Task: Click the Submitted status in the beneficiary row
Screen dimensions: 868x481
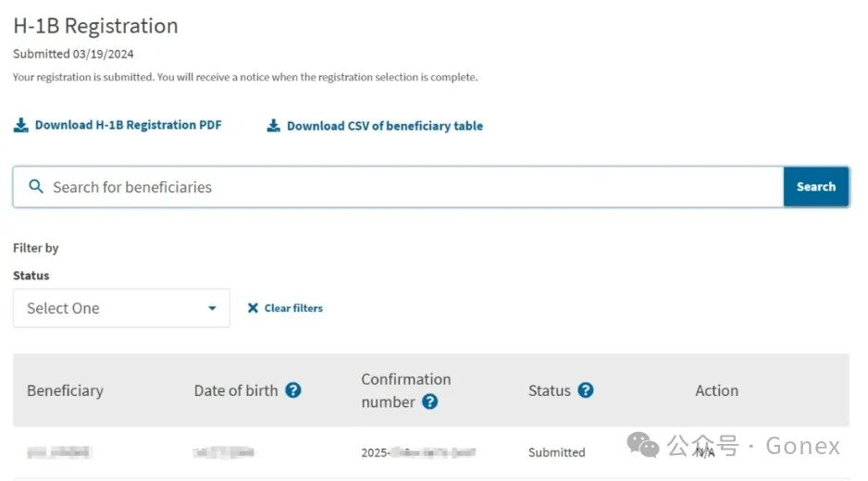Action: (x=556, y=452)
